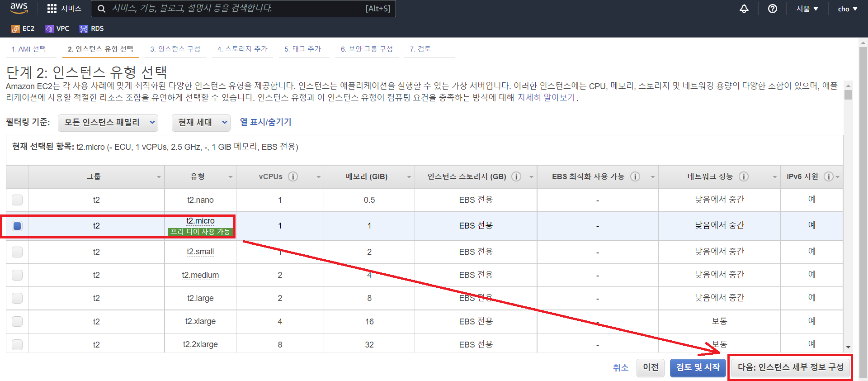Open the vCPUs column sort arrow

pos(318,177)
